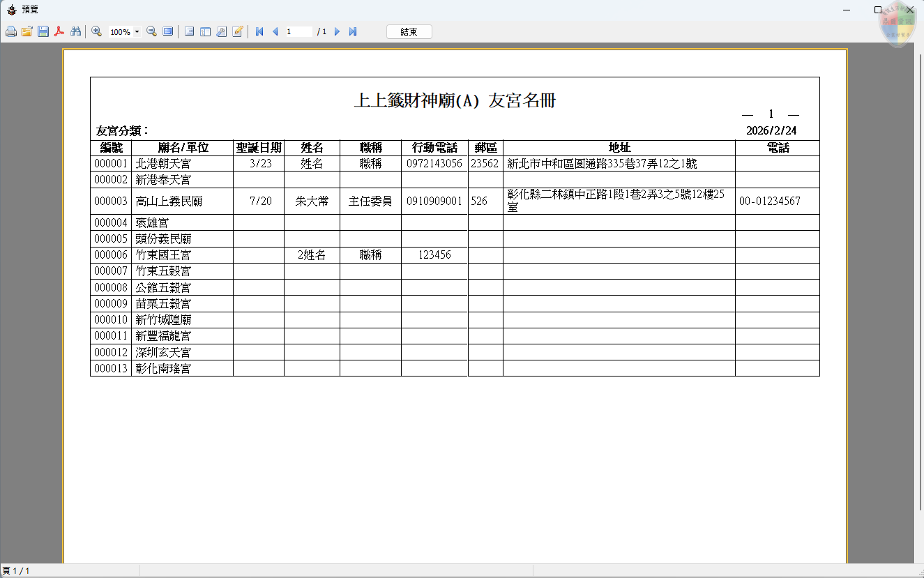924x578 pixels.
Task: Toggle the thumbnails panel icon
Action: 205,32
